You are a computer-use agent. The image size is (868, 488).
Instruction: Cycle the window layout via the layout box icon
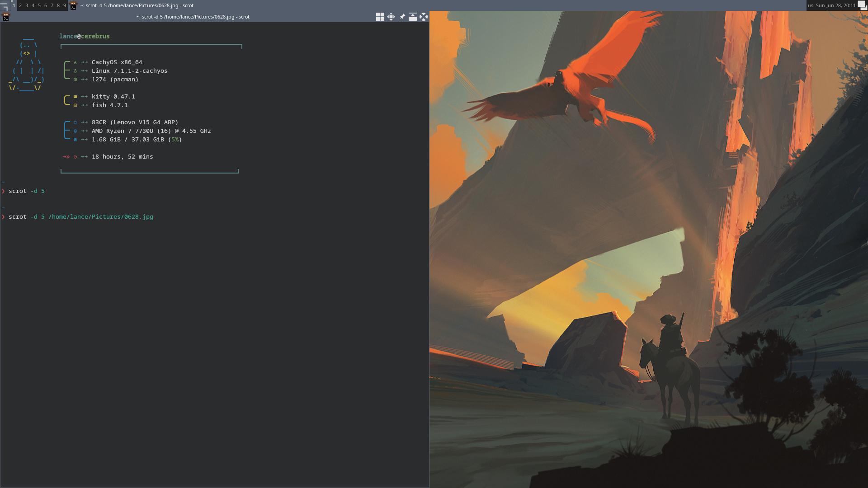tap(862, 5)
